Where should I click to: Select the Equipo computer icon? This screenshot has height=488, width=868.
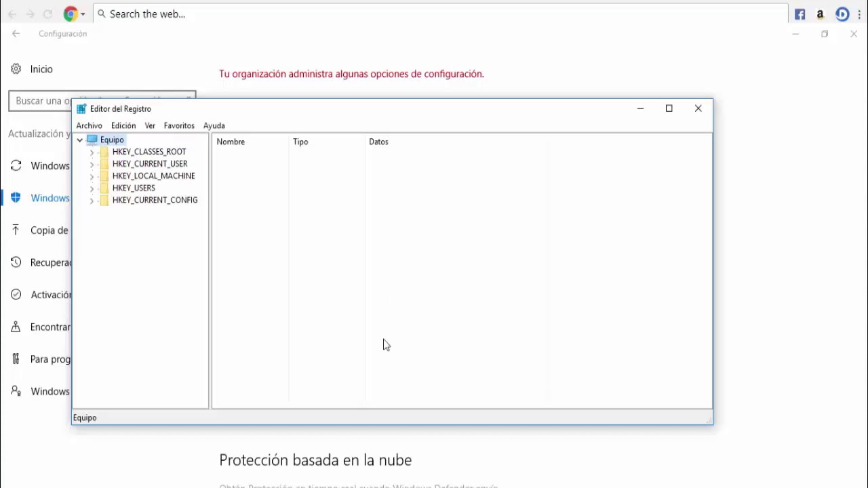[92, 140]
